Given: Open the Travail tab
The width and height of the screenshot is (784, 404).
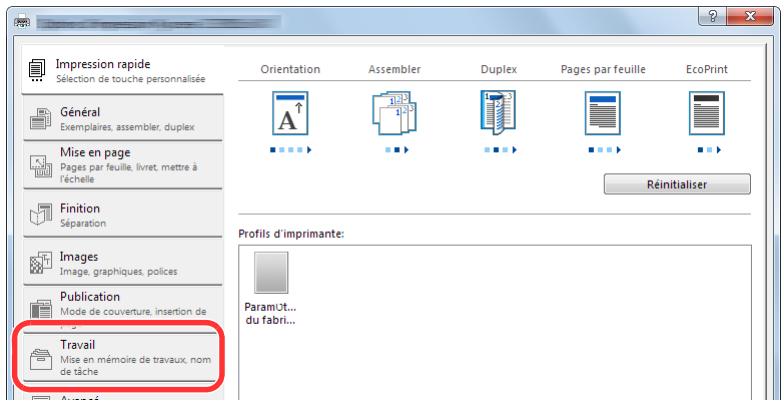Looking at the screenshot, I should coord(122,358).
